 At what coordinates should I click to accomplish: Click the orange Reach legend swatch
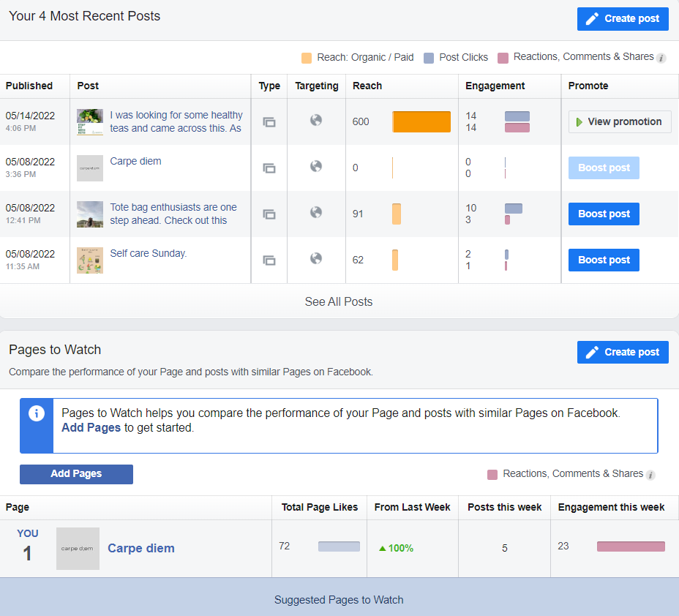(307, 58)
